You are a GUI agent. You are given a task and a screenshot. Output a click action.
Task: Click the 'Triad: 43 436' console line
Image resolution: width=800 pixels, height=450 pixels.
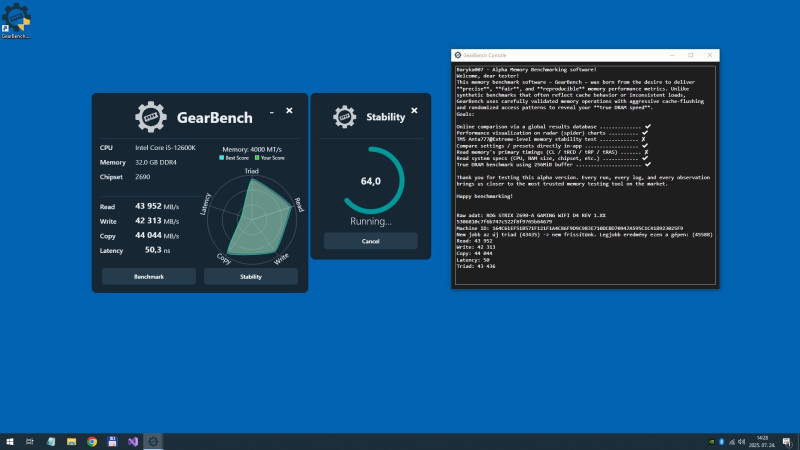pos(476,266)
